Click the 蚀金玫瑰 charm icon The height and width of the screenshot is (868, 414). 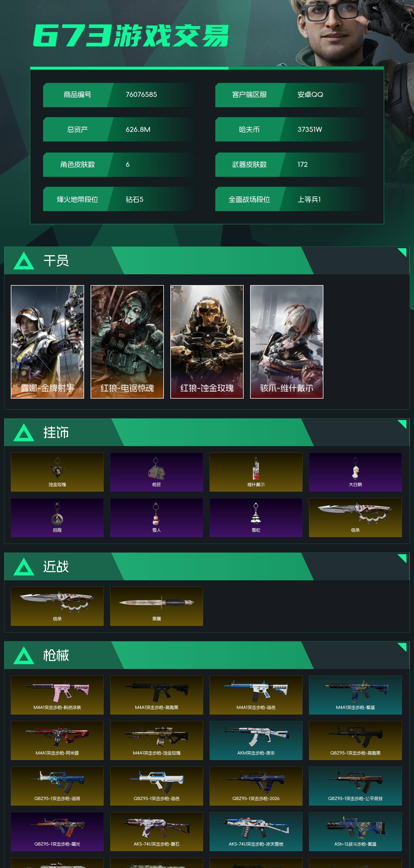click(x=57, y=472)
